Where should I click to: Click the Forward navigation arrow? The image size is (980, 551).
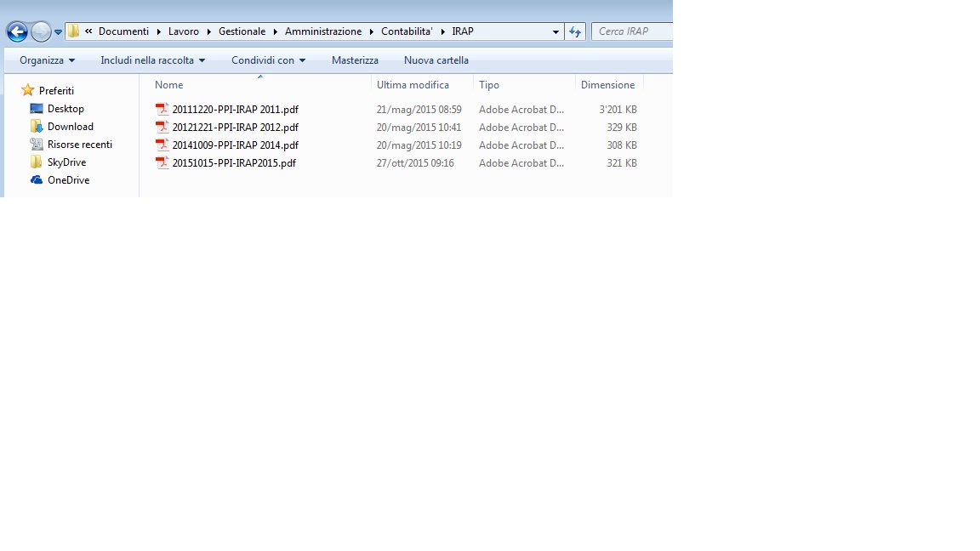coord(41,32)
